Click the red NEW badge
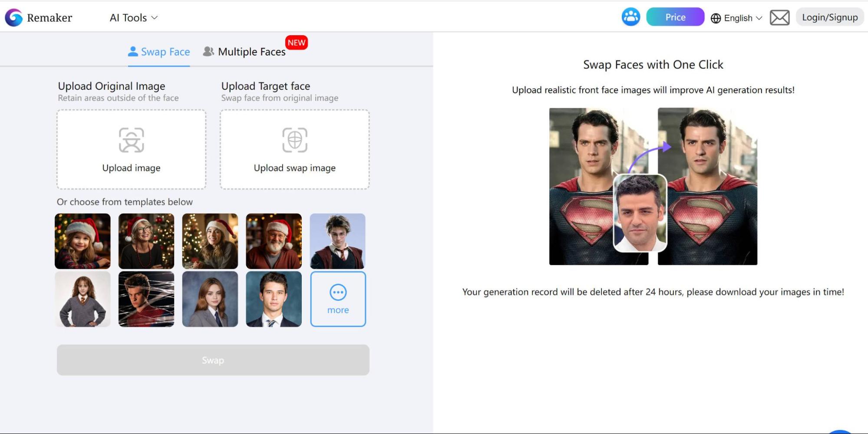 (297, 43)
